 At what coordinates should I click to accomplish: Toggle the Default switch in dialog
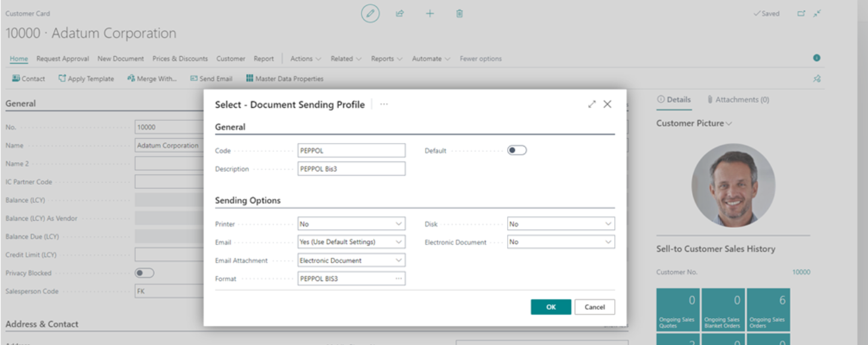(x=517, y=151)
